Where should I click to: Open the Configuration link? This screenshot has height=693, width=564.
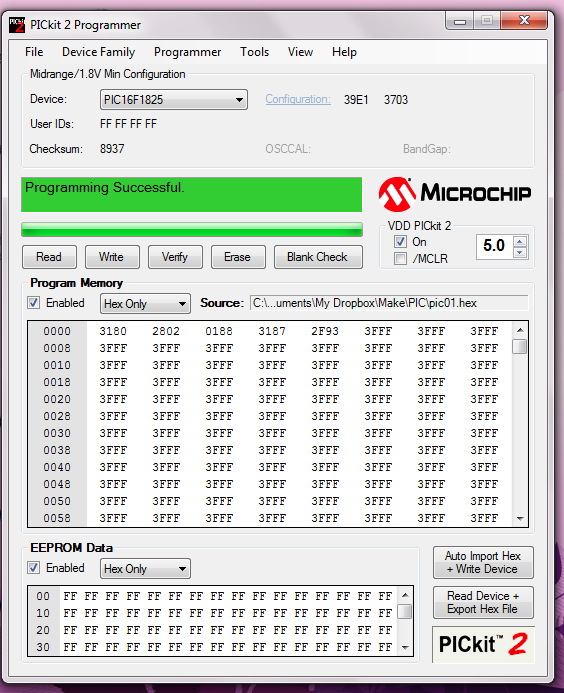(x=298, y=99)
